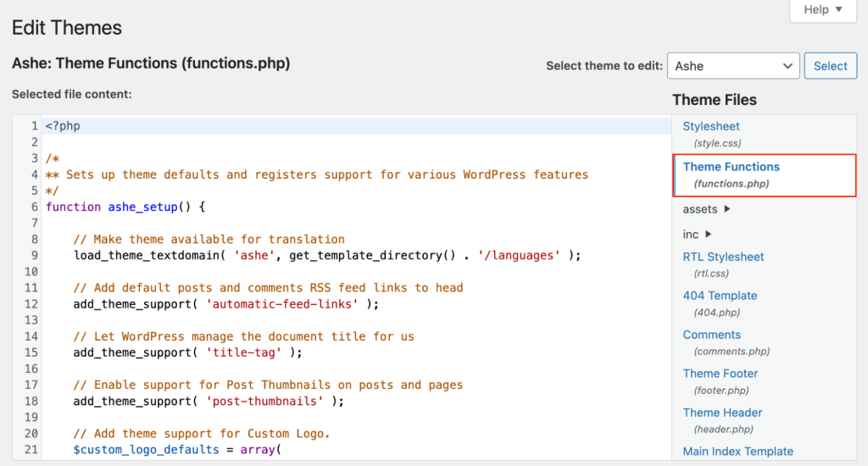
Task: Open the Select theme to edit dropdown
Action: (733, 66)
